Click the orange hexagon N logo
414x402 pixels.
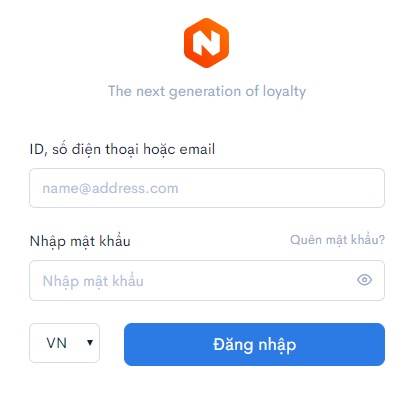tap(207, 43)
